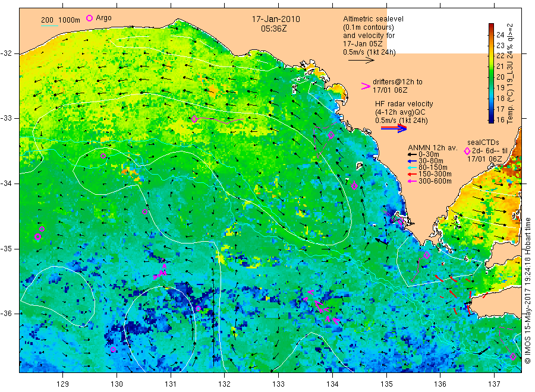Select seal CTD diamond near 135.75°E, 35.1°S
The image size is (535, 392).
coord(427,255)
